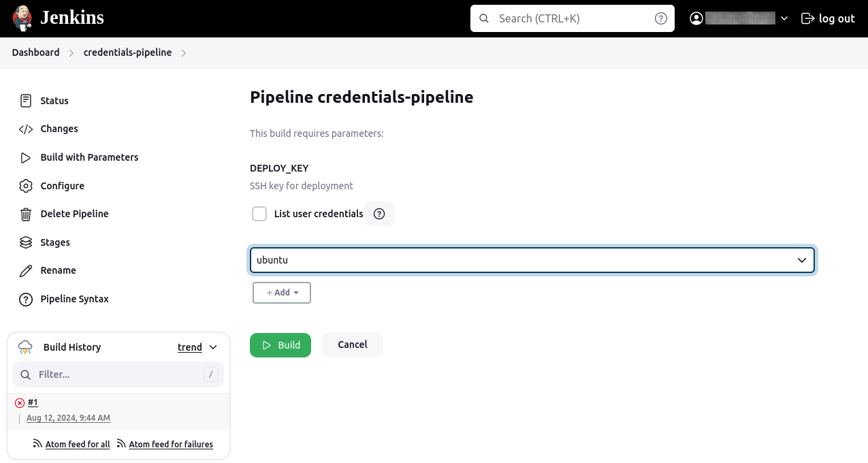The image size is (868, 463).
Task: Select Rename in sidebar
Action: pos(58,270)
